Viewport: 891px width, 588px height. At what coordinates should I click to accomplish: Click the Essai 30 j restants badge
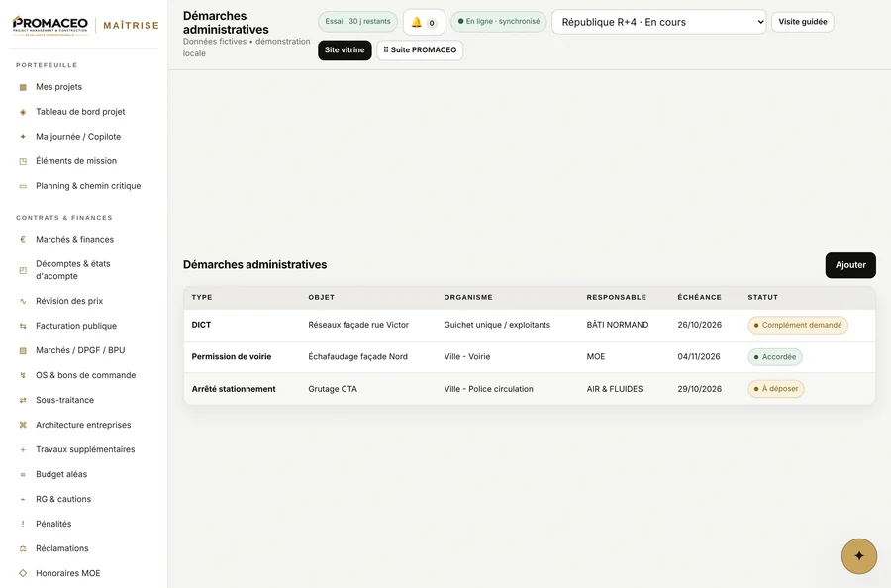click(x=357, y=22)
